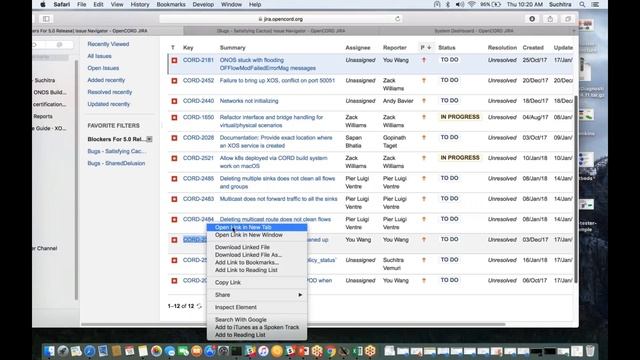Screen dimensions: 640x360
Task: Show Safari tab overview
Action: [568, 19]
